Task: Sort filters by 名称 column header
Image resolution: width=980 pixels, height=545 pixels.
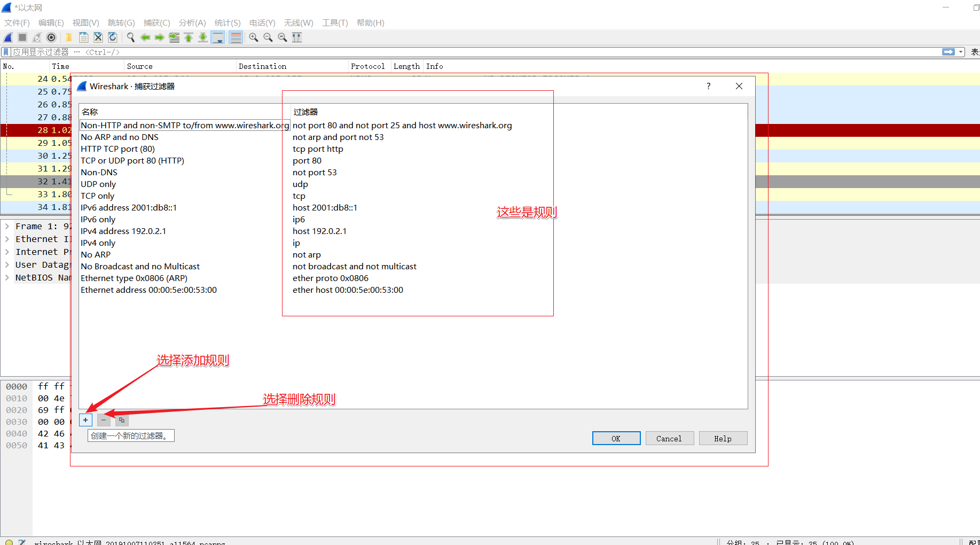Action: 185,112
